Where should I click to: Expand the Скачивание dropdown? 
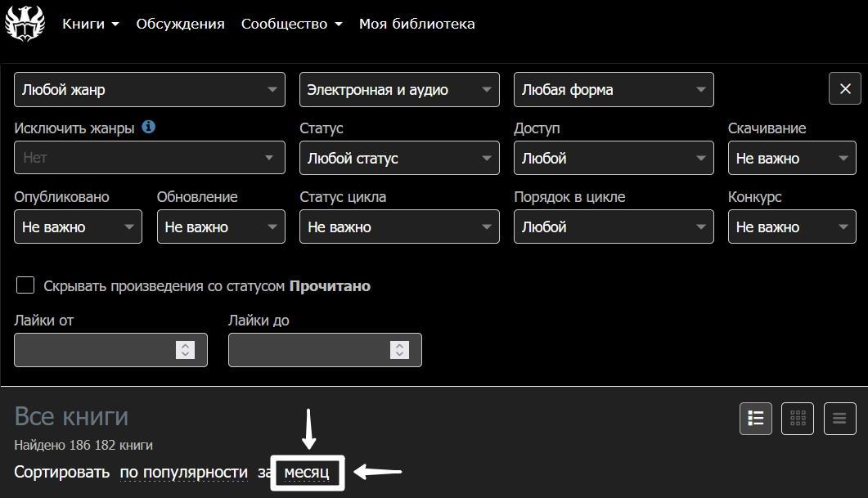click(792, 158)
